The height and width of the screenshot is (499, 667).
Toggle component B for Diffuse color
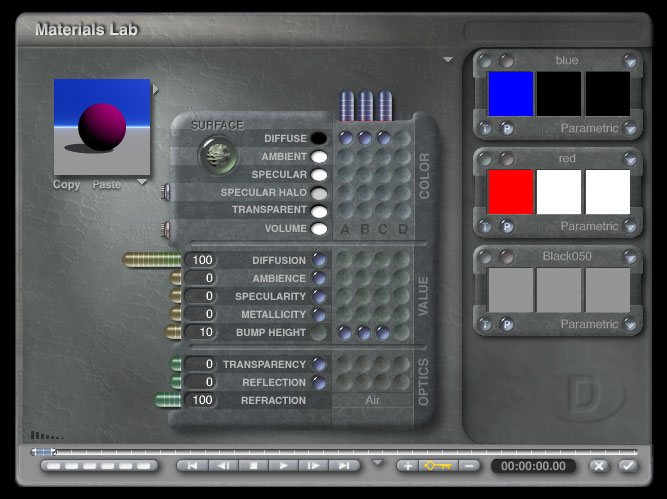coord(365,138)
